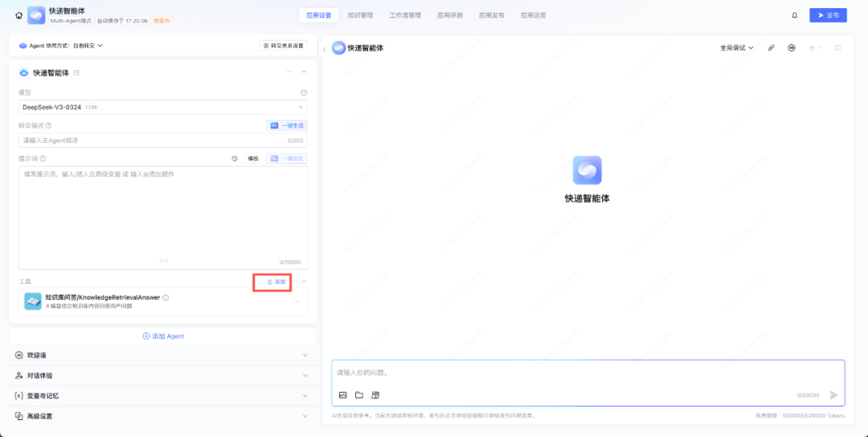Image resolution: width=868 pixels, height=437 pixels.
Task: Switch to the 应用评测 tab
Action: pos(450,15)
